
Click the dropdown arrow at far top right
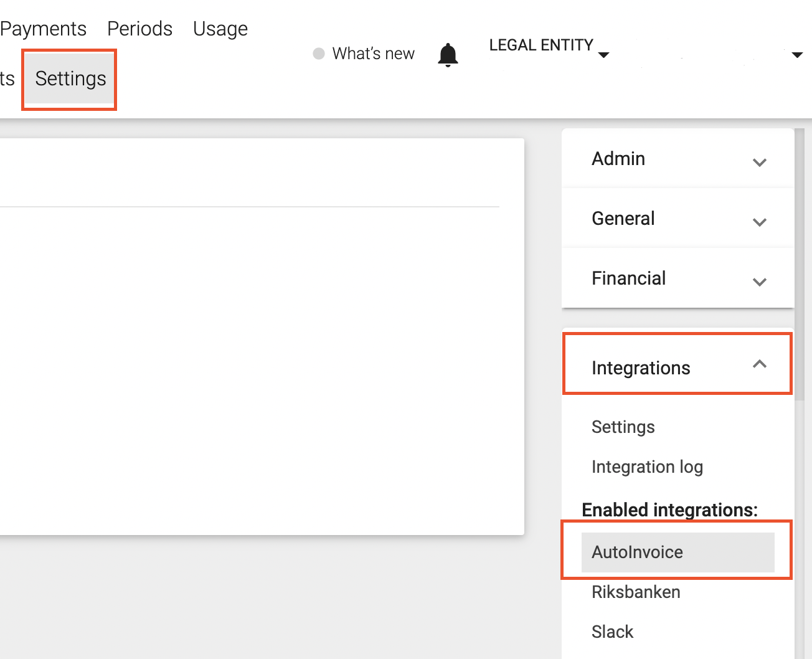pyautogui.click(x=796, y=55)
